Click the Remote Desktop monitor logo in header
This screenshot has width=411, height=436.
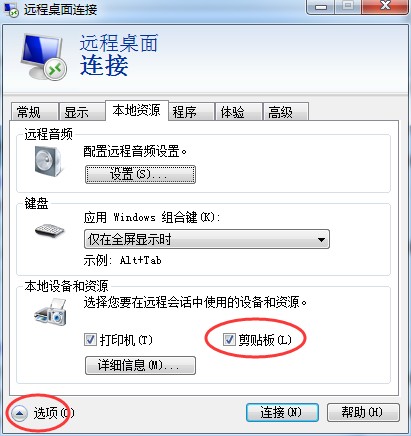[x=43, y=56]
